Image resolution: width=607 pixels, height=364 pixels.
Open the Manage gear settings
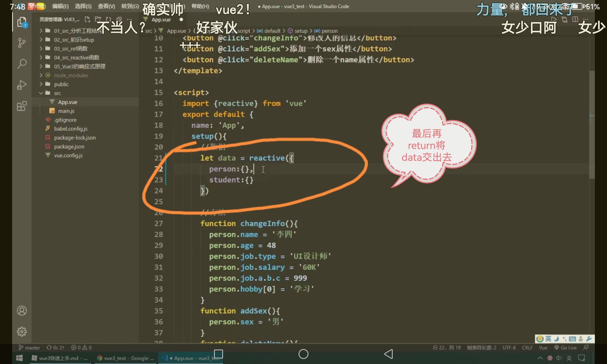(22, 332)
